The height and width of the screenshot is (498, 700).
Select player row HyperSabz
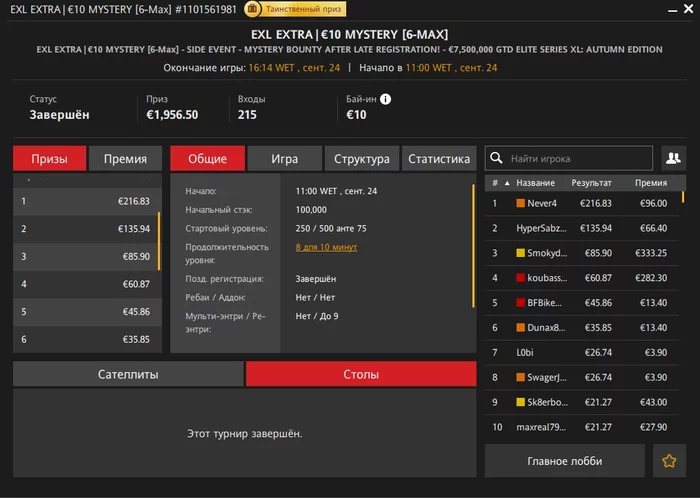(x=582, y=228)
